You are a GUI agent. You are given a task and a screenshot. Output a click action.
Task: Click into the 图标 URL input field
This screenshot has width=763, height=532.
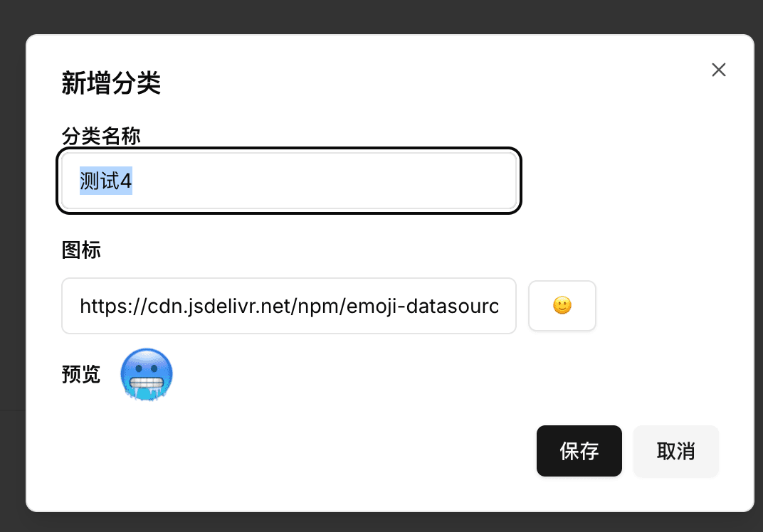tap(288, 306)
